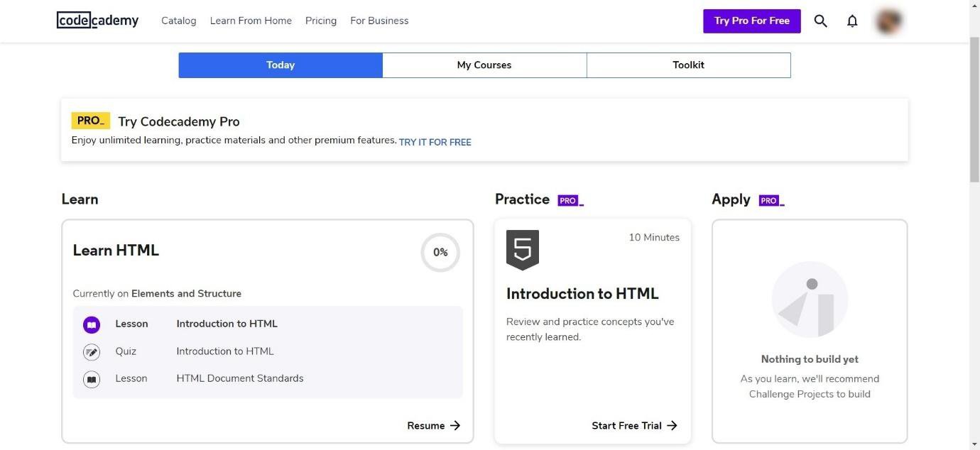The image size is (980, 450).
Task: Click Resume in Learn HTML card
Action: click(434, 425)
